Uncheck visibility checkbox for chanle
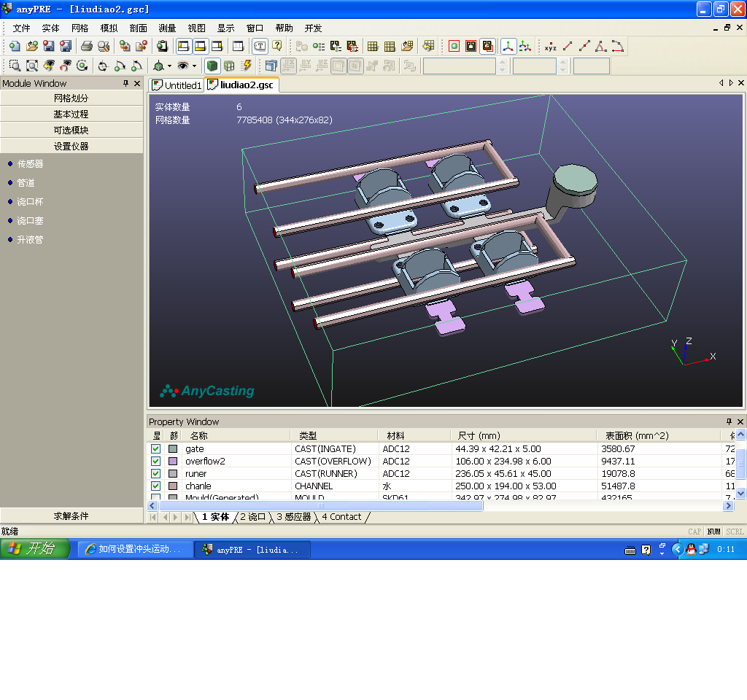 [x=156, y=486]
